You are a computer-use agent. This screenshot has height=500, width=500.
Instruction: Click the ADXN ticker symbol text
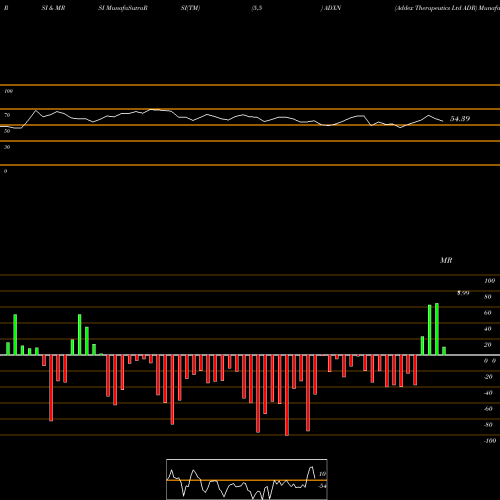332,8
